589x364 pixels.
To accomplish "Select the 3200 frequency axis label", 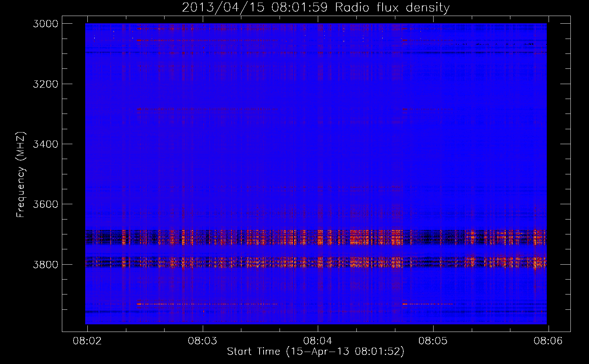I will (46, 84).
